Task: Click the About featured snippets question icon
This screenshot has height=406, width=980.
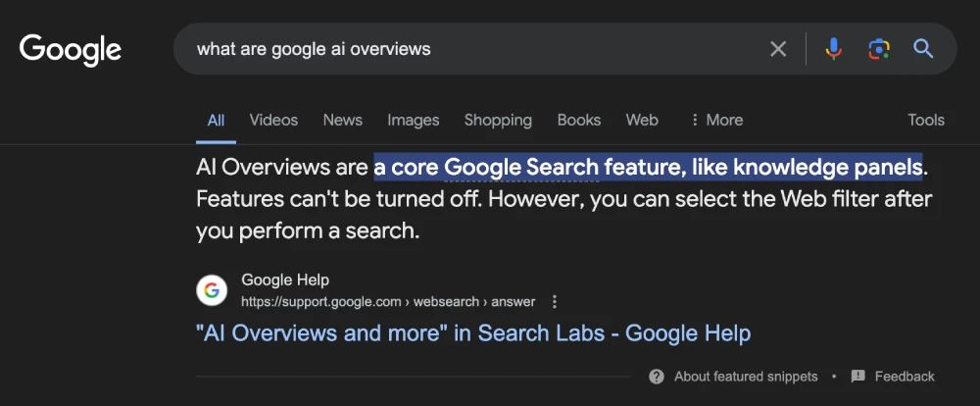Action: click(x=657, y=377)
